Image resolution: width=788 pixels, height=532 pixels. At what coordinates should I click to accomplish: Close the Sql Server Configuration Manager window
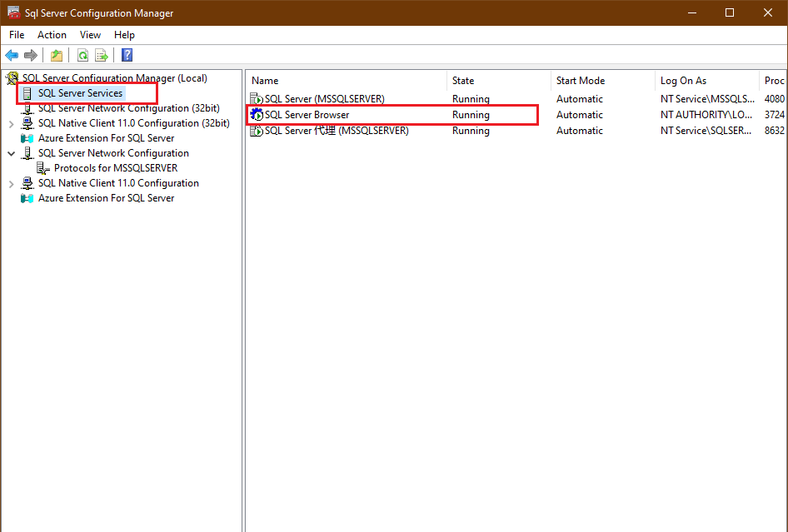tap(768, 12)
